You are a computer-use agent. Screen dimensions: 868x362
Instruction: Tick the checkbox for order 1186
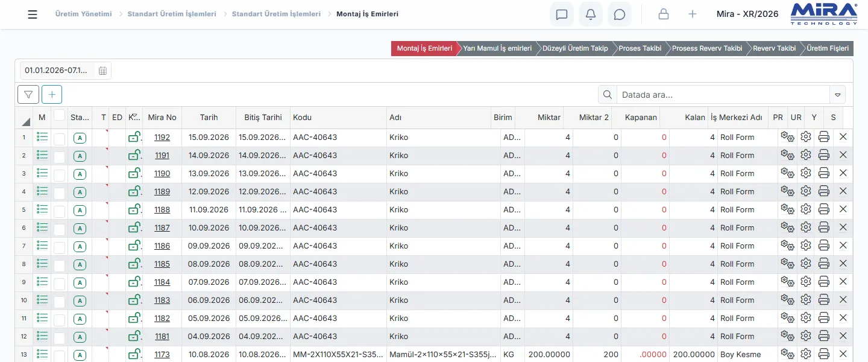[59, 247]
